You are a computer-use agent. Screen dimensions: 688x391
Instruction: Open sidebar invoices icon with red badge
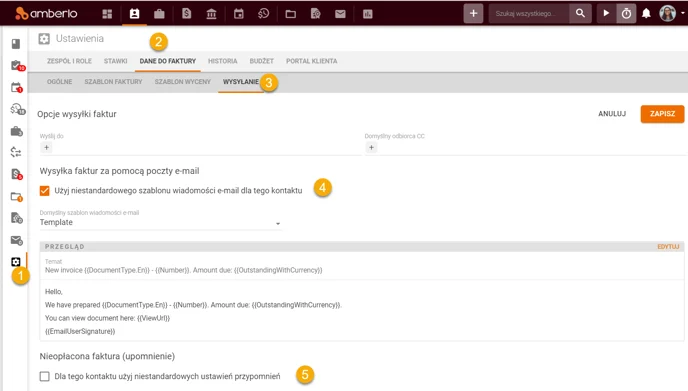pos(17,174)
